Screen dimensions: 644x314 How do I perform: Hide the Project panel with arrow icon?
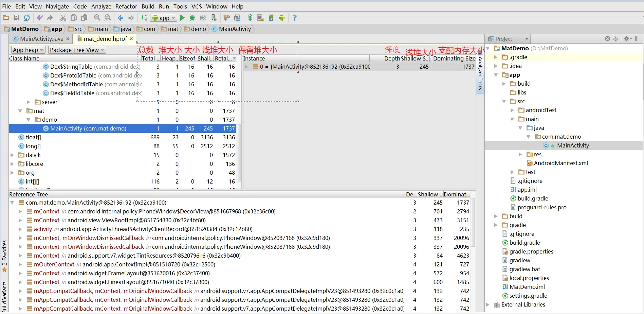638,39
